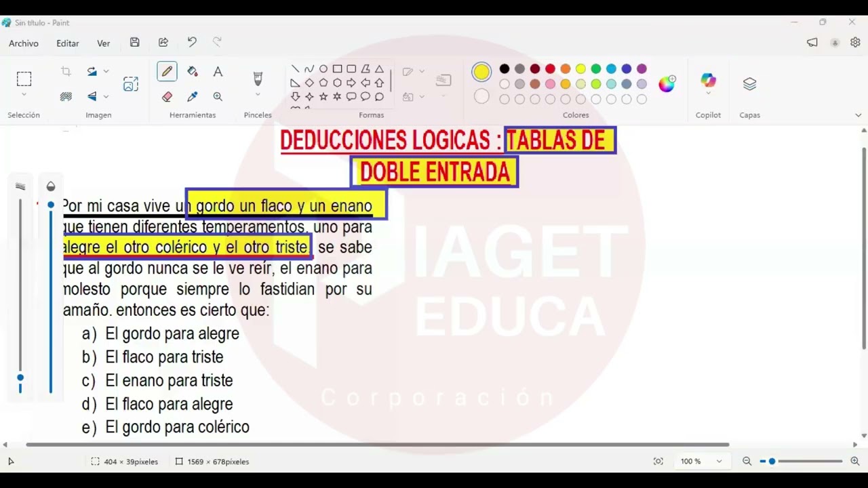Collapse the ribbon with the chevron
Viewport: 868px width, 488px height.
tap(858, 115)
